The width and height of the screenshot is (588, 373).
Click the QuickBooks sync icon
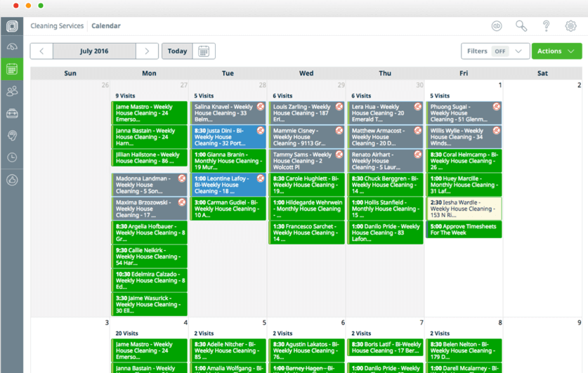coord(497,26)
